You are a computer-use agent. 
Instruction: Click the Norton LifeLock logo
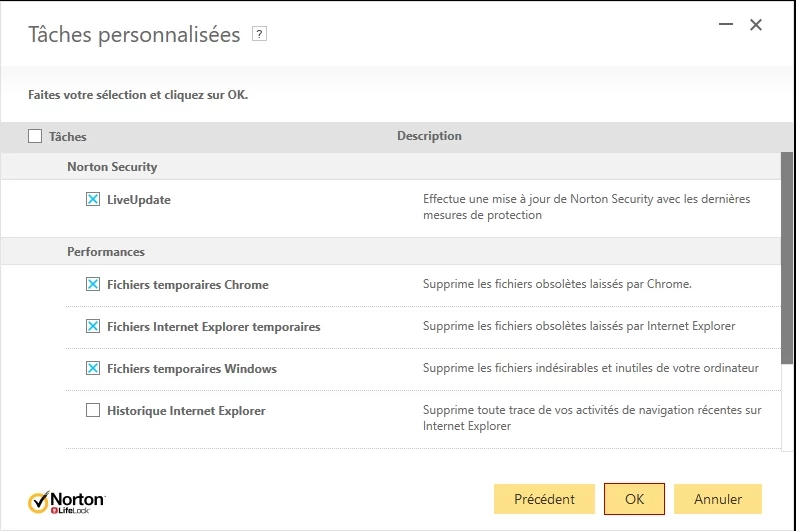click(x=67, y=502)
